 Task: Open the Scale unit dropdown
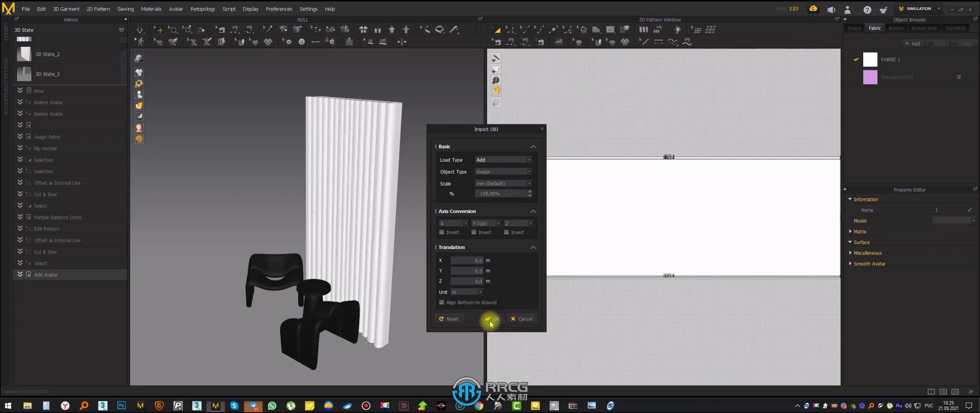(503, 183)
